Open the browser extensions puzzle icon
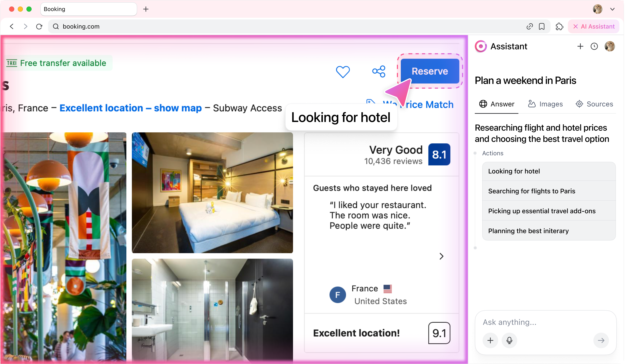The height and width of the screenshot is (364, 641). (559, 27)
